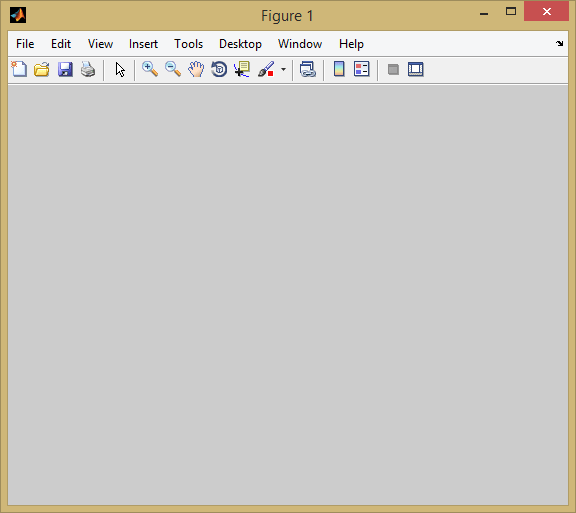Viewport: 576px width, 513px height.
Task: Open brush color dropdown arrow
Action: tap(283, 69)
